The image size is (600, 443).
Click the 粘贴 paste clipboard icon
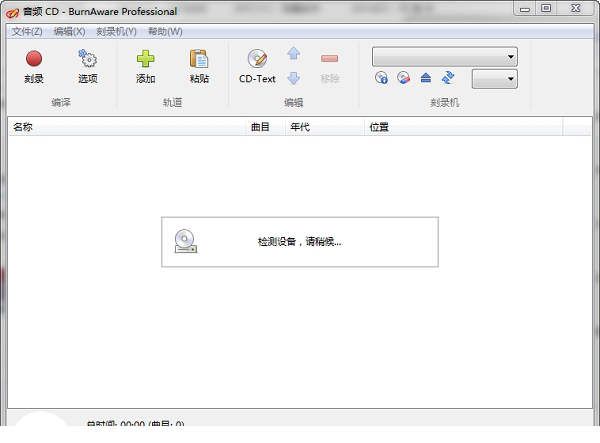tap(199, 59)
